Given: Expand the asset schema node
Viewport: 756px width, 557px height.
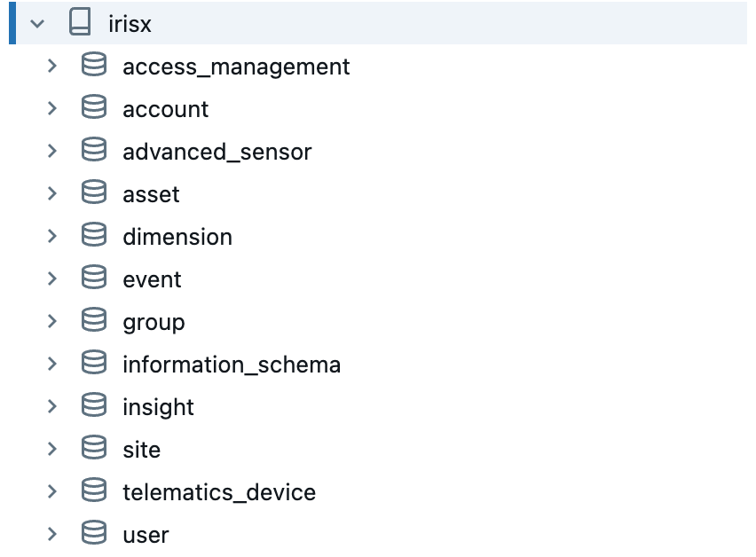Looking at the screenshot, I should 52,193.
